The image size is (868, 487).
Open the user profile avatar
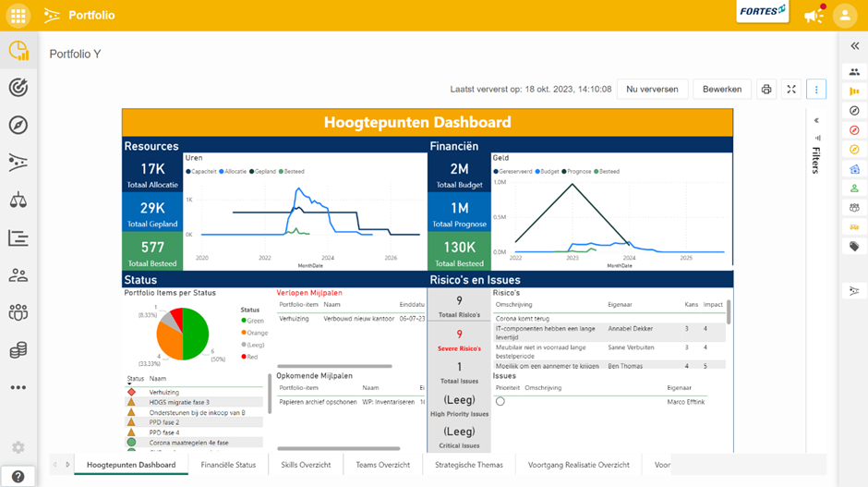click(x=844, y=16)
